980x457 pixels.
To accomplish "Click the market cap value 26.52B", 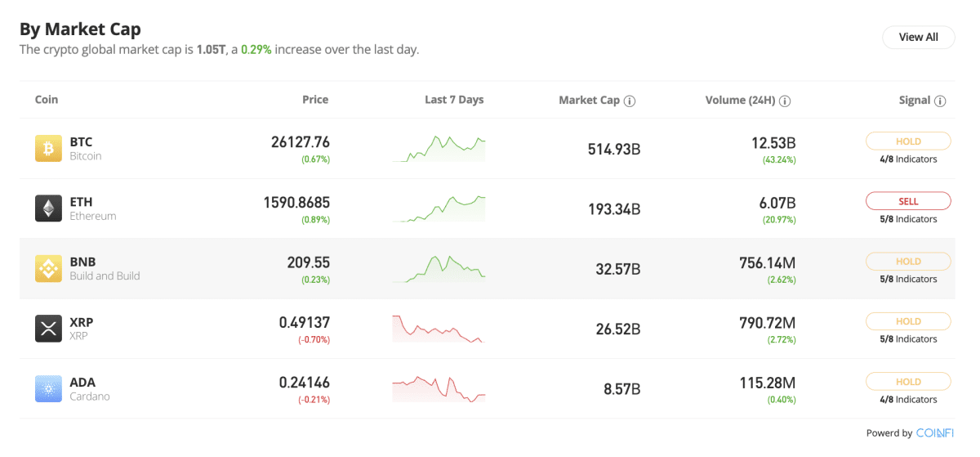I will (x=618, y=329).
